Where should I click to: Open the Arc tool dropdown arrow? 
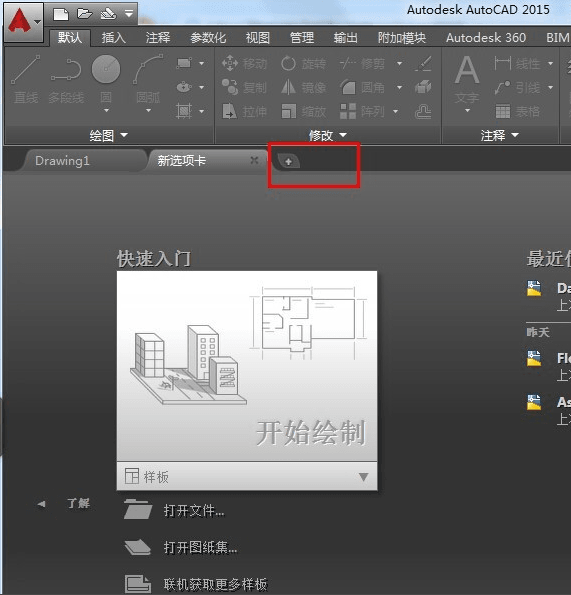[148, 110]
